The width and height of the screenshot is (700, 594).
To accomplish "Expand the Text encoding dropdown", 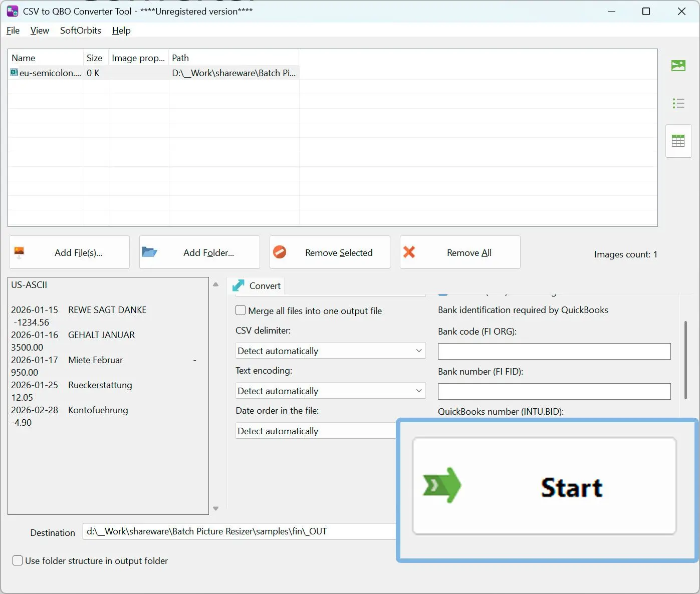I will 331,391.
